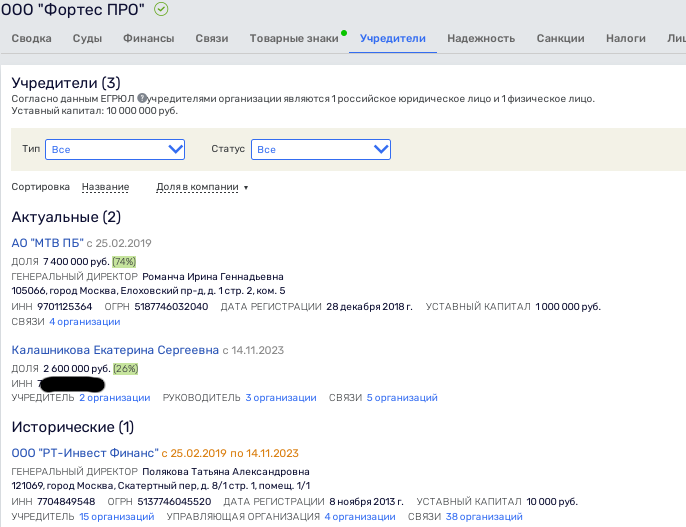
Task: Open АО "МТВ ПБ" company page
Action: pos(47,243)
